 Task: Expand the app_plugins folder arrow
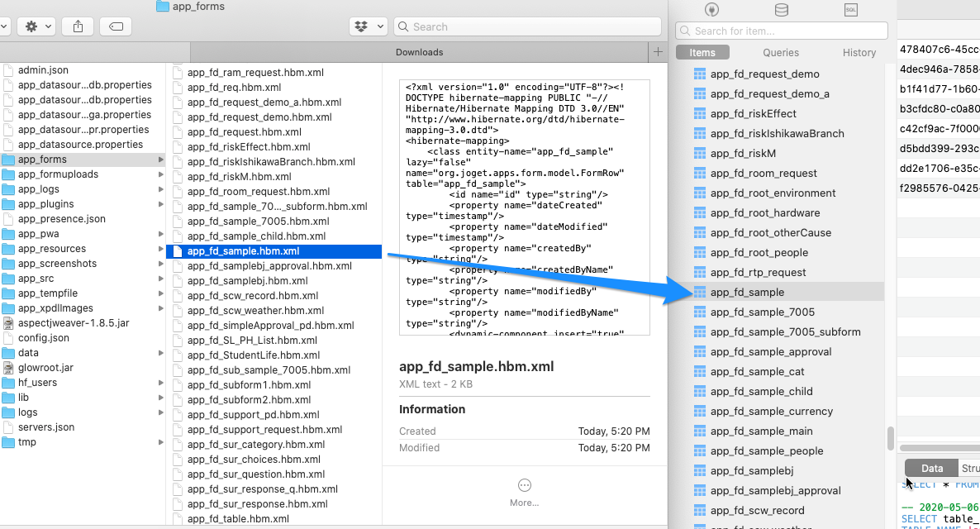point(160,204)
